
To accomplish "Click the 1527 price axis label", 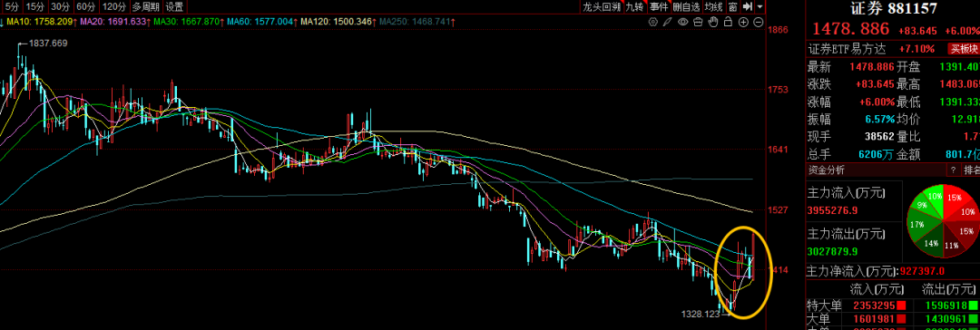I will (779, 210).
